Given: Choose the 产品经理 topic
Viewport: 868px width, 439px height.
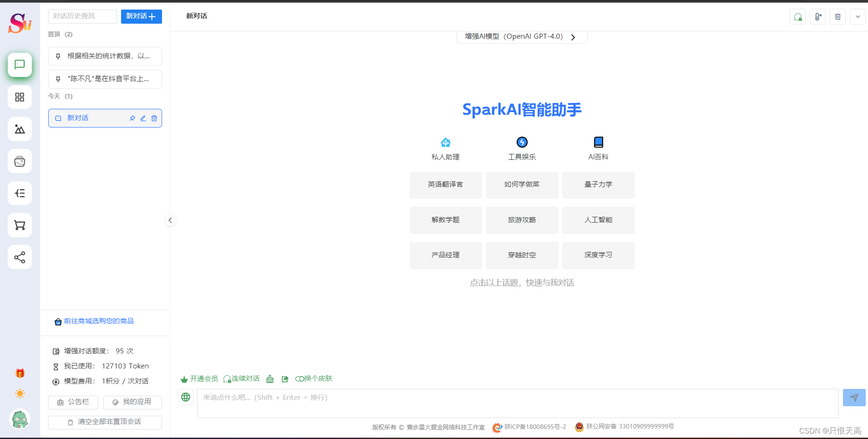Looking at the screenshot, I should point(446,255).
